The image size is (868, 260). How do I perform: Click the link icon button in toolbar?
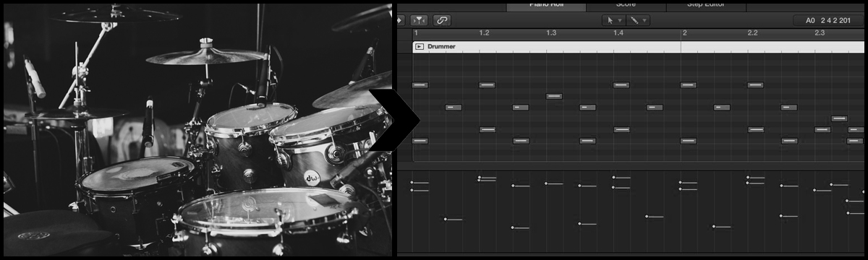click(x=441, y=20)
